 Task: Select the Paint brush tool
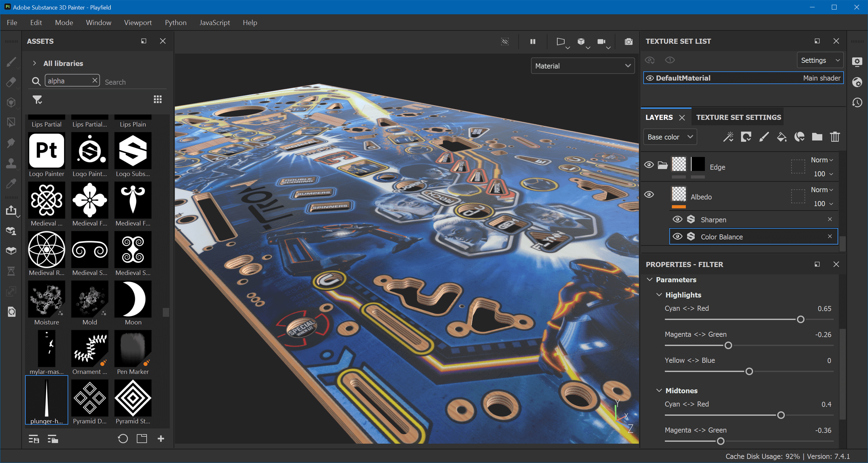coord(11,62)
